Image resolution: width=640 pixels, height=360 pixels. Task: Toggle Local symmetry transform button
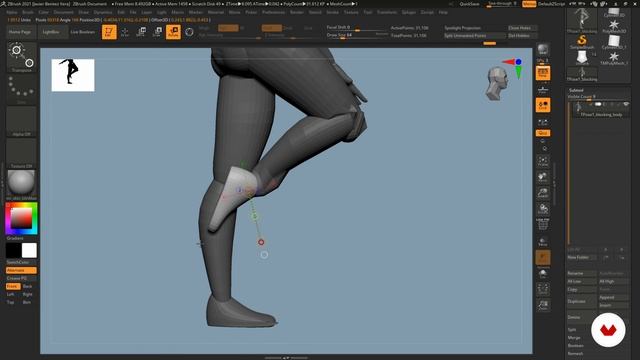pyautogui.click(x=543, y=105)
